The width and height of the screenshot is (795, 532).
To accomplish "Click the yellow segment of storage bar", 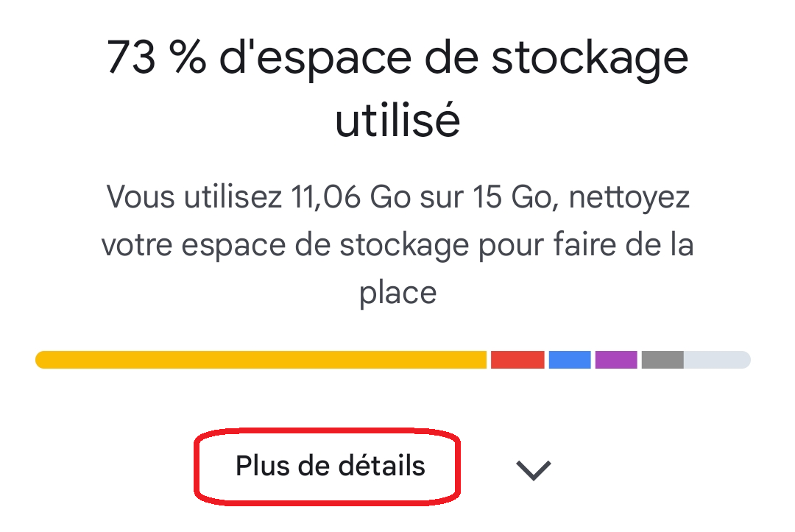I will 261,360.
